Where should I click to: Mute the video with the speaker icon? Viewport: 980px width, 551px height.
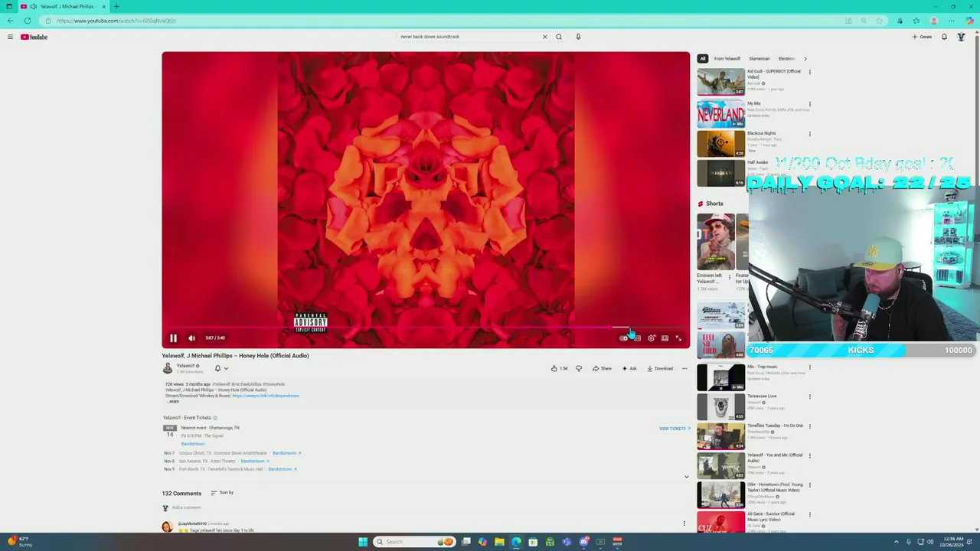point(191,337)
